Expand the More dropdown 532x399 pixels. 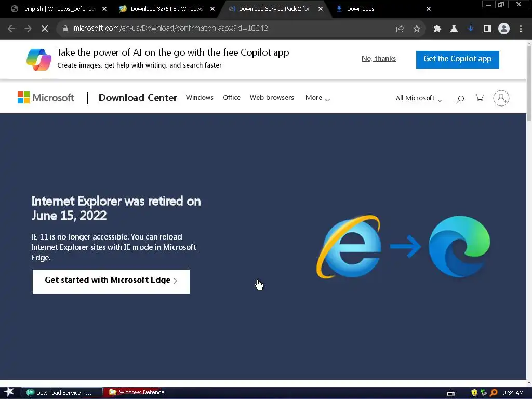pyautogui.click(x=317, y=98)
